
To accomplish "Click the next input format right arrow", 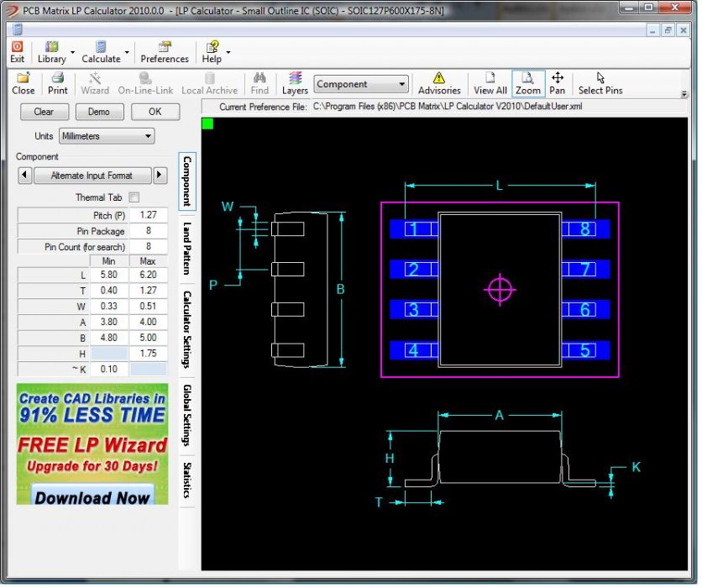I will click(160, 175).
